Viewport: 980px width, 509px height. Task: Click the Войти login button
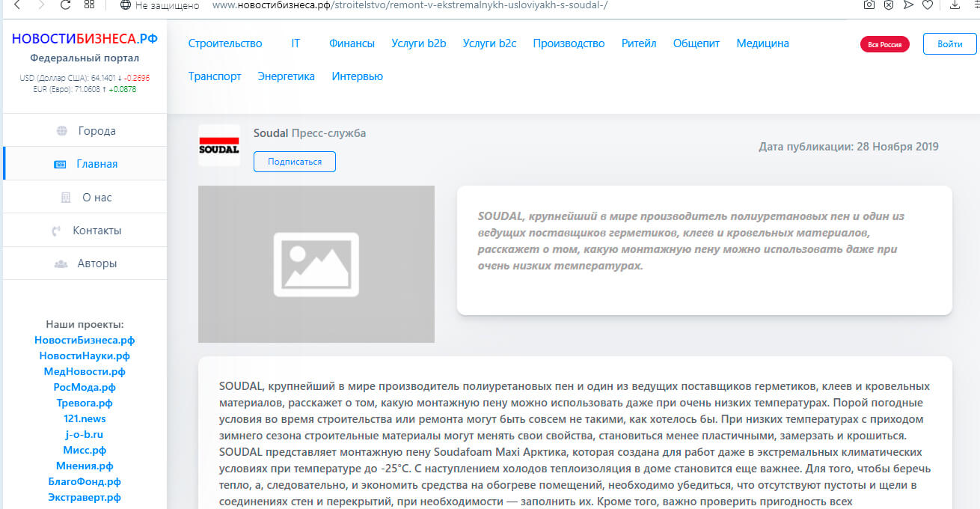[x=949, y=44]
